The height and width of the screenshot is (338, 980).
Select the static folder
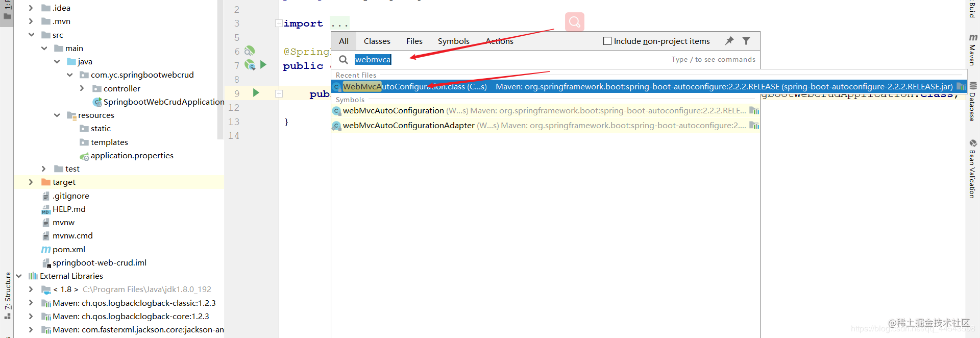(95, 129)
